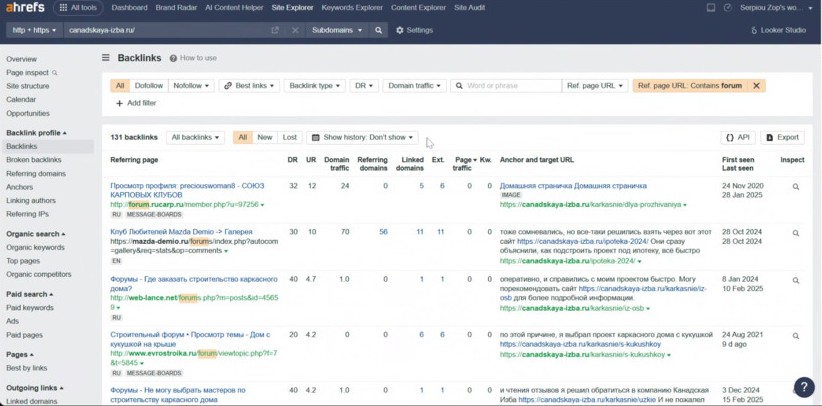
Task: Open Keywords Explorer
Action: pos(352,8)
